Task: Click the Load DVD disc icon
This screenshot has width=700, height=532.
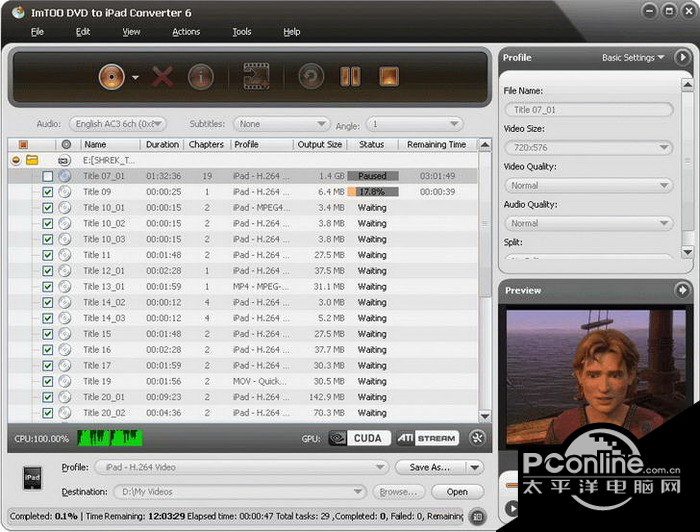Action: tap(112, 77)
